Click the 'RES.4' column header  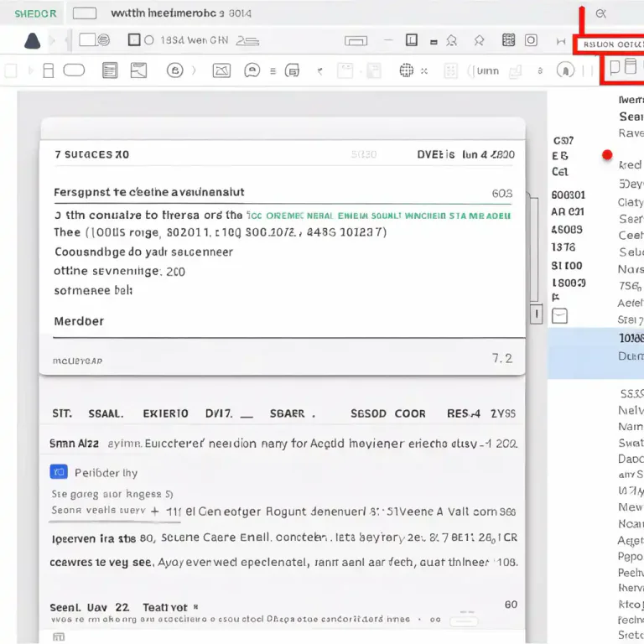coord(464,413)
